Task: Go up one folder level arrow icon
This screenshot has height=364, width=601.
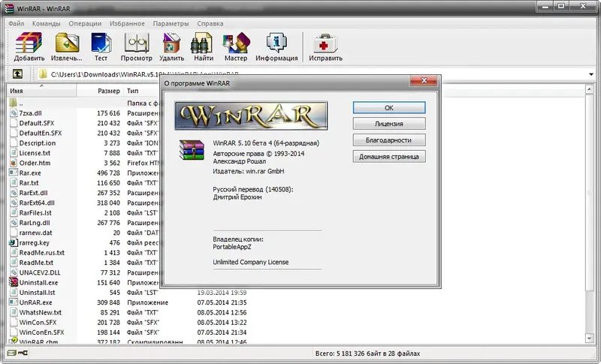Action: point(17,74)
